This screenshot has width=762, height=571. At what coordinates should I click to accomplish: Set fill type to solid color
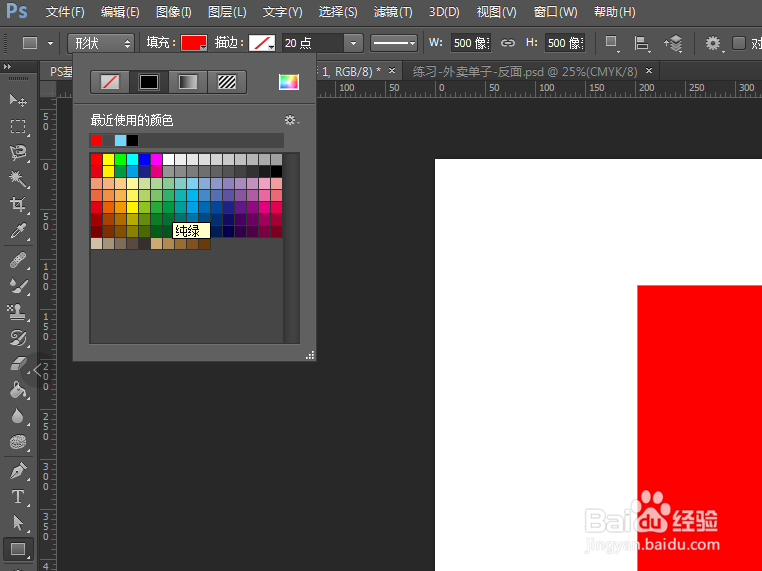pos(149,82)
